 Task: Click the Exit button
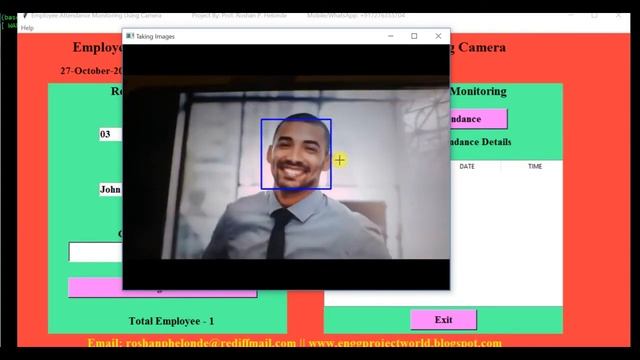(443, 320)
